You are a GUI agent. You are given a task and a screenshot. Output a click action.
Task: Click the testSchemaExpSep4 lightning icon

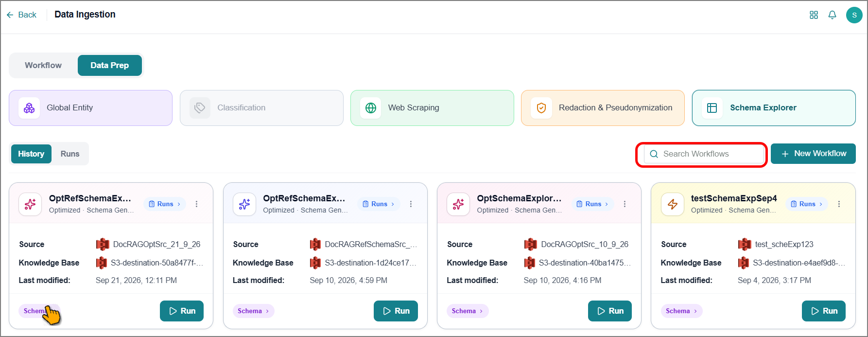point(673,204)
